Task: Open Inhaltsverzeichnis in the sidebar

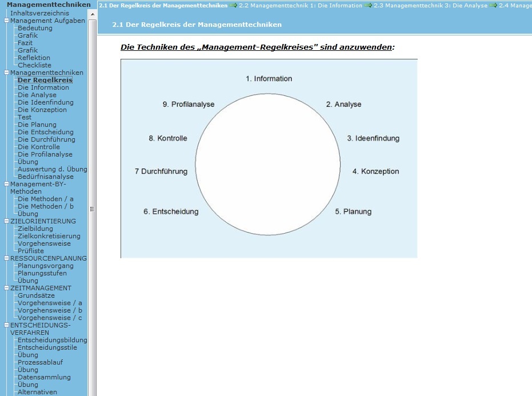Action: (39, 13)
